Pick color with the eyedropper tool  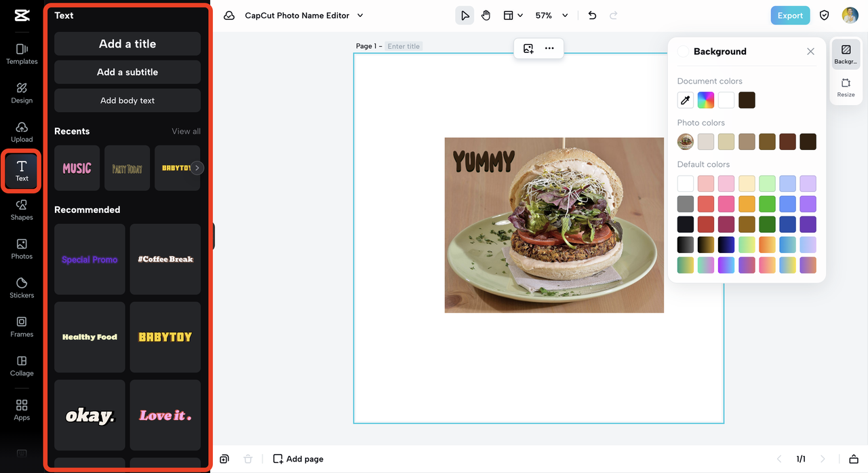[686, 100]
